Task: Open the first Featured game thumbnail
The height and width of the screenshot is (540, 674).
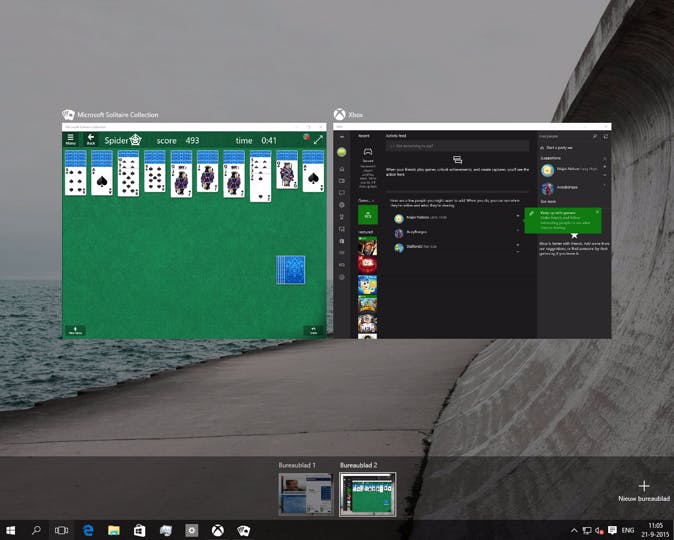Action: (x=368, y=247)
